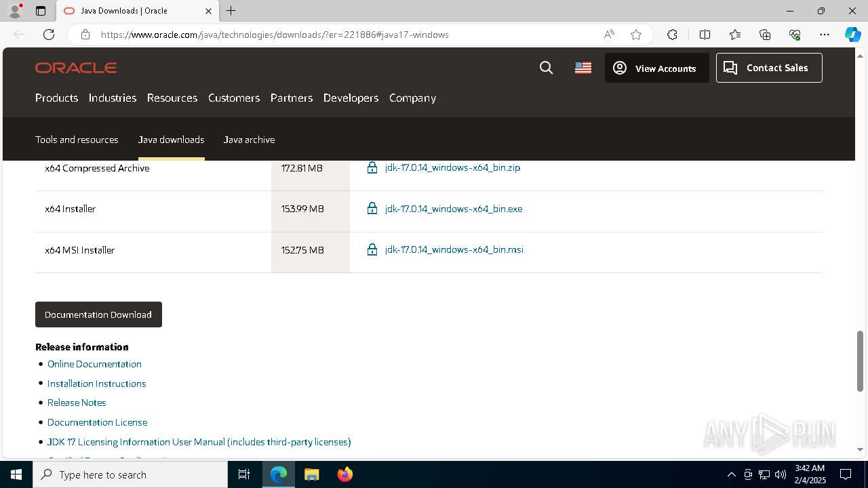Open Browser essentials icon
The height and width of the screenshot is (488, 868).
pyautogui.click(x=795, y=35)
